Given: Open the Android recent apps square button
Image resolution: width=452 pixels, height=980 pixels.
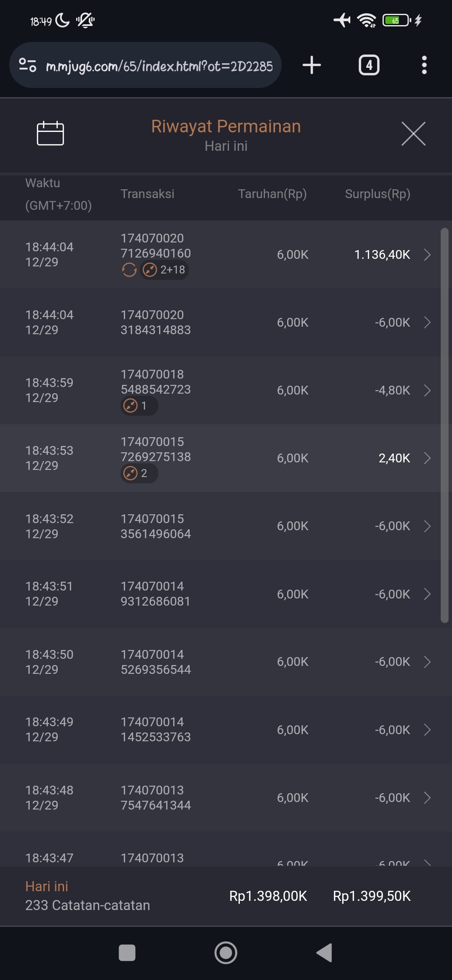Looking at the screenshot, I should pos(127,953).
